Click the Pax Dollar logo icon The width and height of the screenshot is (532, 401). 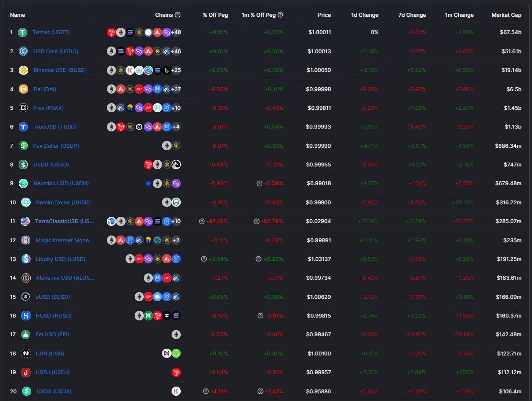[x=23, y=146]
